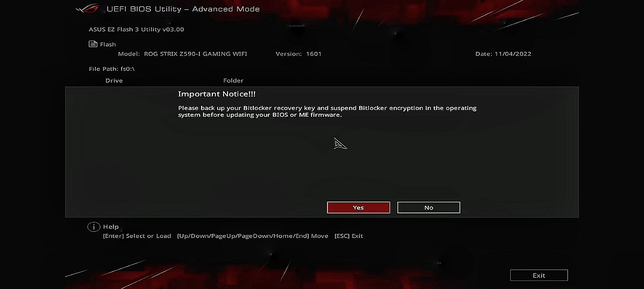Decline the notice by choosing No

pos(429,208)
